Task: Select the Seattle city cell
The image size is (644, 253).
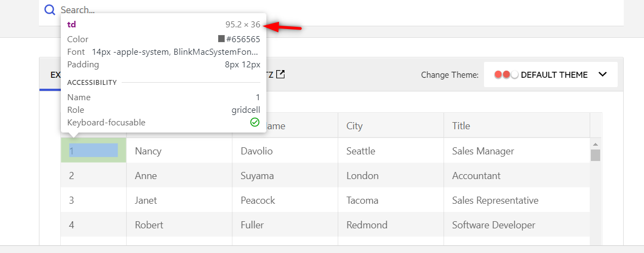Action: click(361, 151)
